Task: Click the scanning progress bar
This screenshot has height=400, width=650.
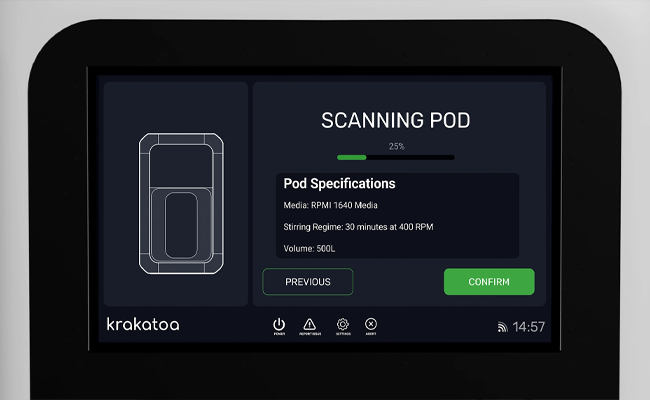Action: pos(395,157)
